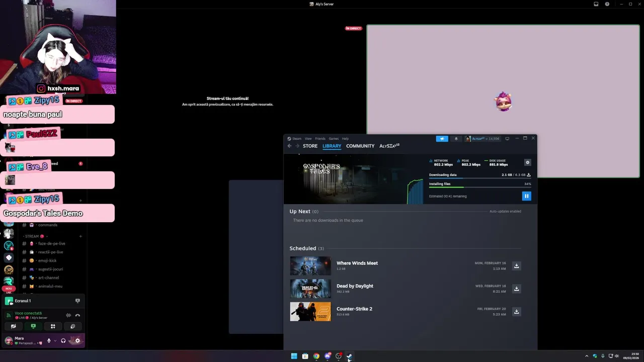Open the View menu in Steam
This screenshot has width=644, height=362.
tap(308, 139)
